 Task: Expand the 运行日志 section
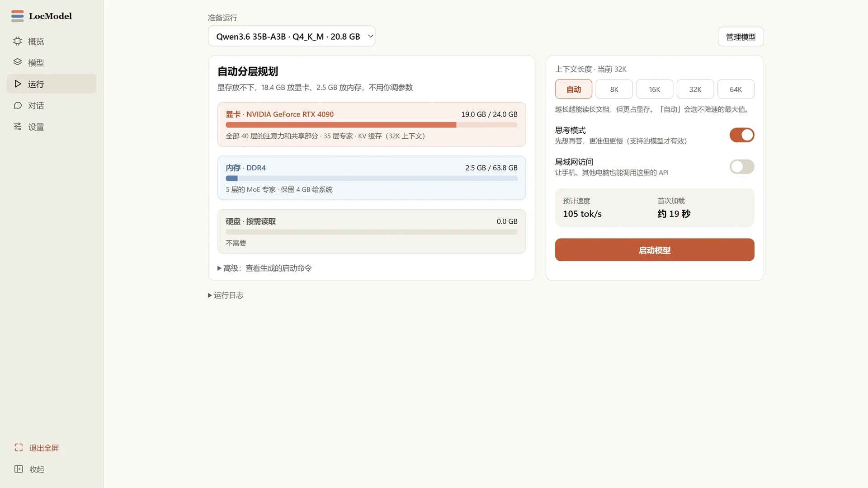click(226, 295)
